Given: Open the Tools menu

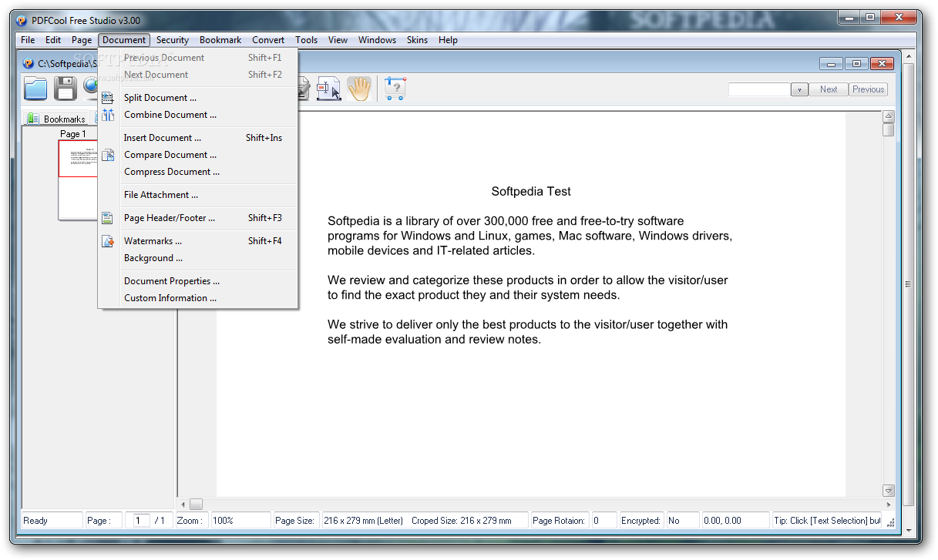Looking at the screenshot, I should pyautogui.click(x=306, y=40).
